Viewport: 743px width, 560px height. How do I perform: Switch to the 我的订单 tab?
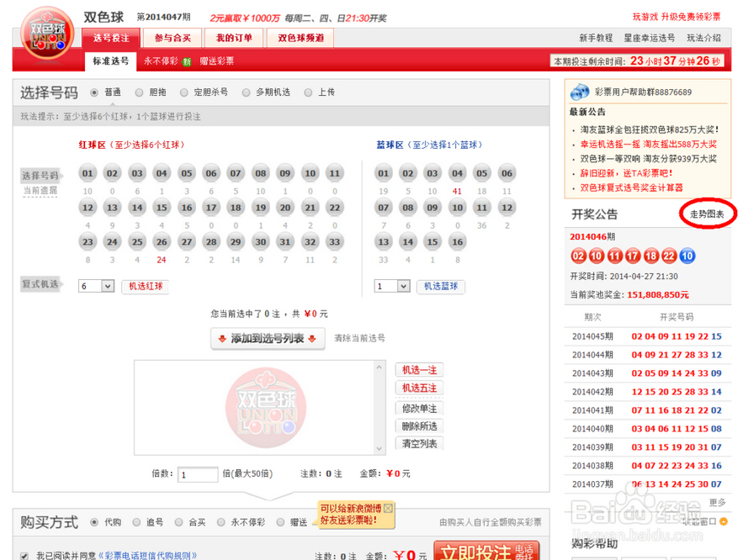click(236, 38)
